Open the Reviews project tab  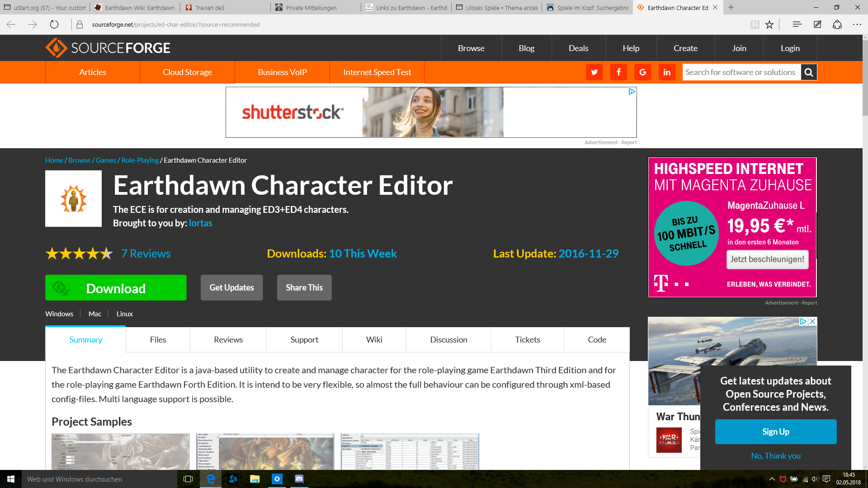point(228,340)
